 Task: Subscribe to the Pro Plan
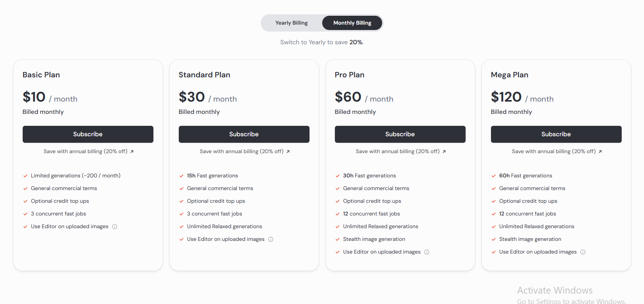400,134
